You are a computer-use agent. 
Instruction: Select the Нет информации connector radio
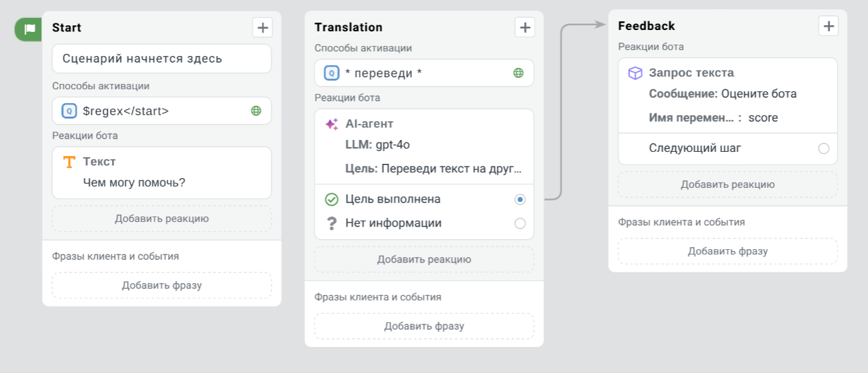pos(520,224)
